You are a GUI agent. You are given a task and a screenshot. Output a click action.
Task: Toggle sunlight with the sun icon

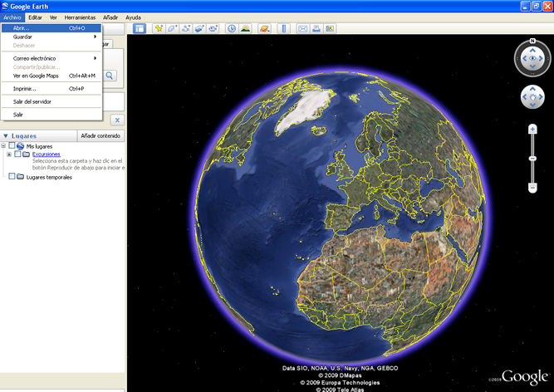tap(246, 28)
